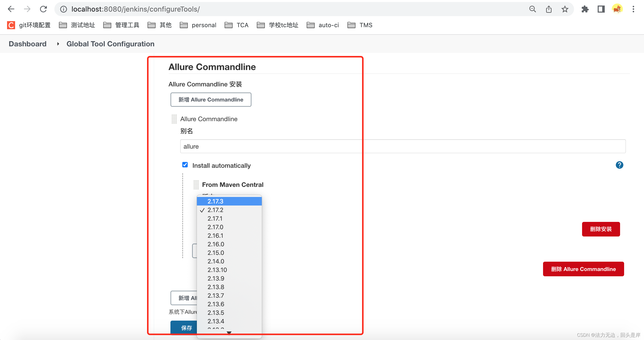Open the browser extensions puzzle icon

point(585,9)
